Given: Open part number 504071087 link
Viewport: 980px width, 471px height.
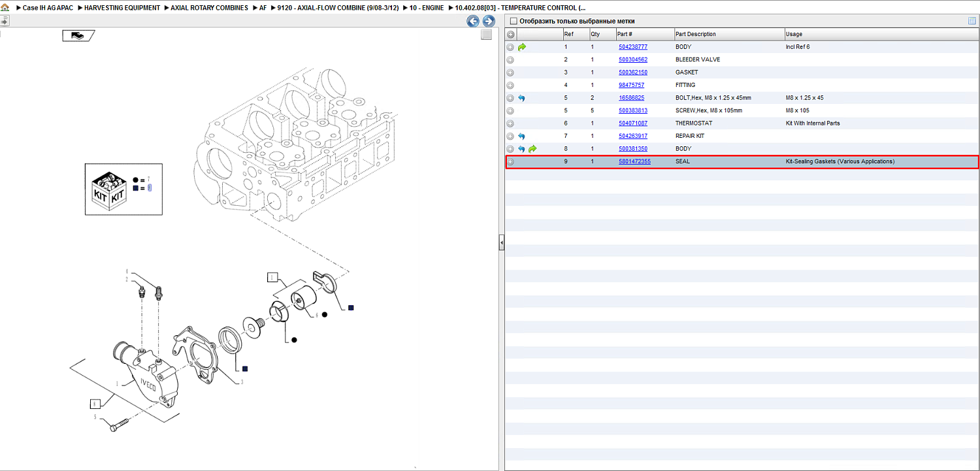Looking at the screenshot, I should coord(633,123).
